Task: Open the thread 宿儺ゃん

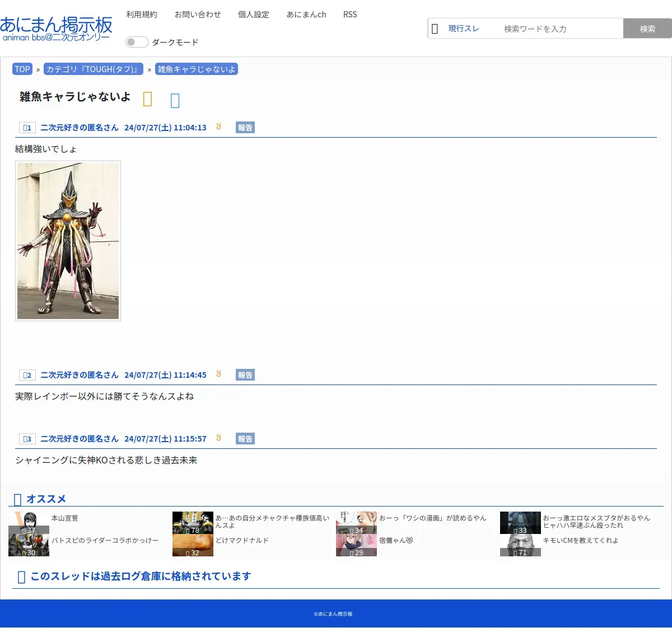Action: coord(396,541)
